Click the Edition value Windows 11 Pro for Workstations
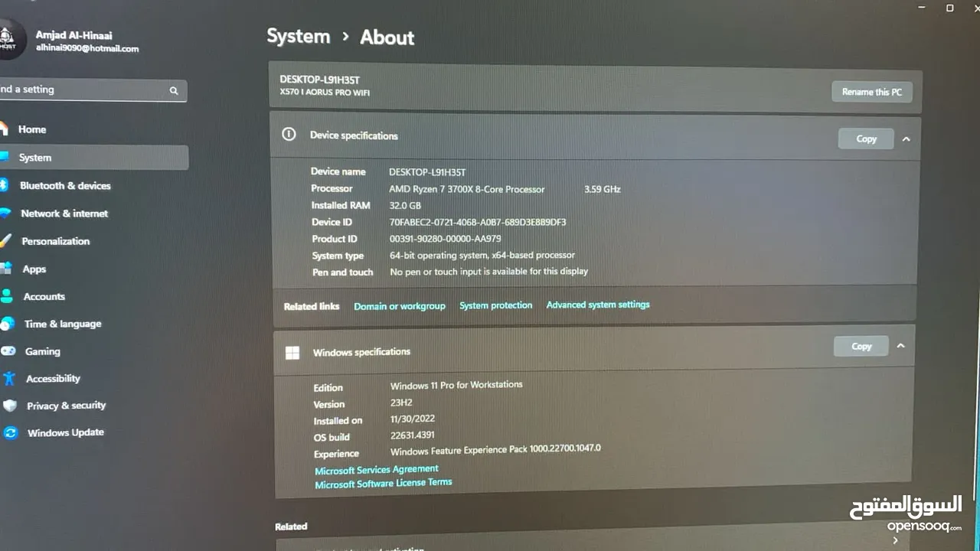Screen dimensions: 980x551 coord(456,385)
